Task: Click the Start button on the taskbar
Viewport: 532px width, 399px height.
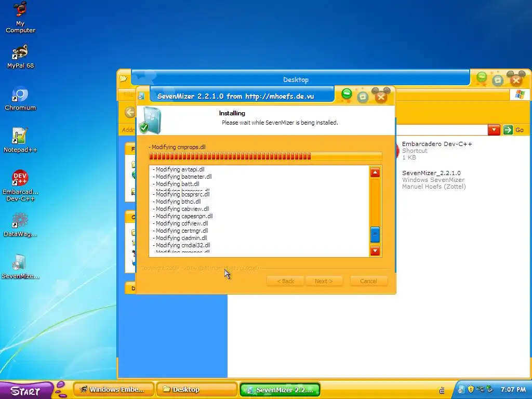Action: click(x=26, y=391)
